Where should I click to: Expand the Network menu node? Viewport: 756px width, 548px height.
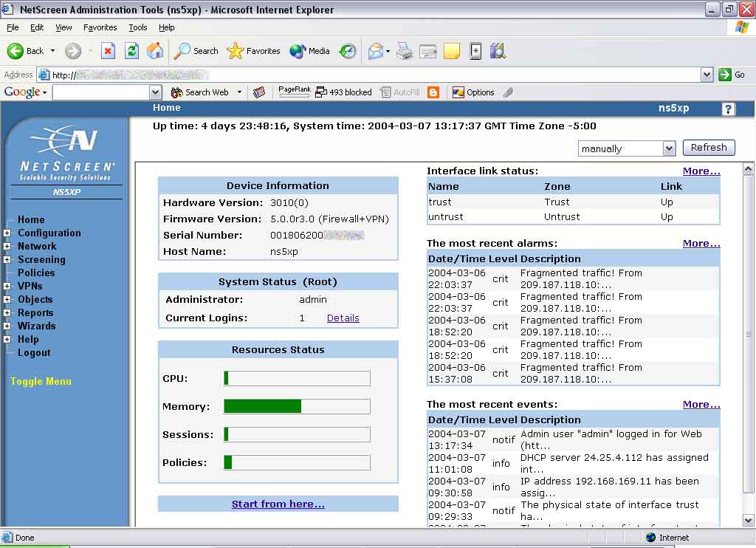click(x=7, y=247)
